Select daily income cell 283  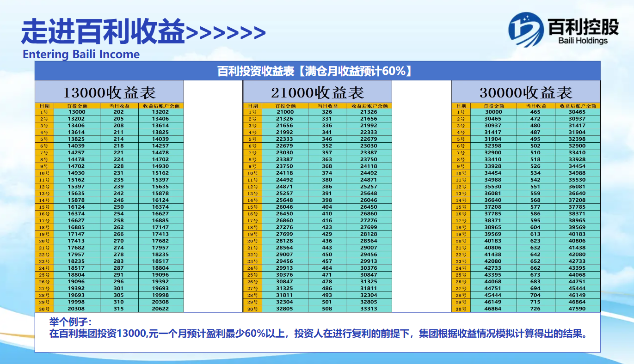119,261
